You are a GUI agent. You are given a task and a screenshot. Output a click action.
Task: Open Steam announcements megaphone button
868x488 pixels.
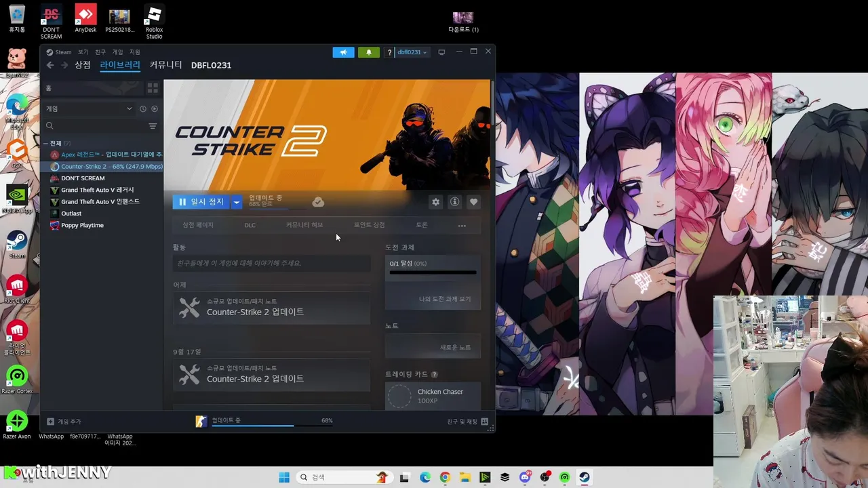344,52
